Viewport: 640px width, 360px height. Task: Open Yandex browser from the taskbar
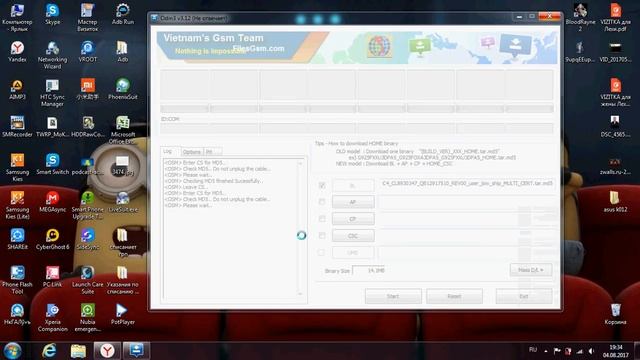[107, 351]
